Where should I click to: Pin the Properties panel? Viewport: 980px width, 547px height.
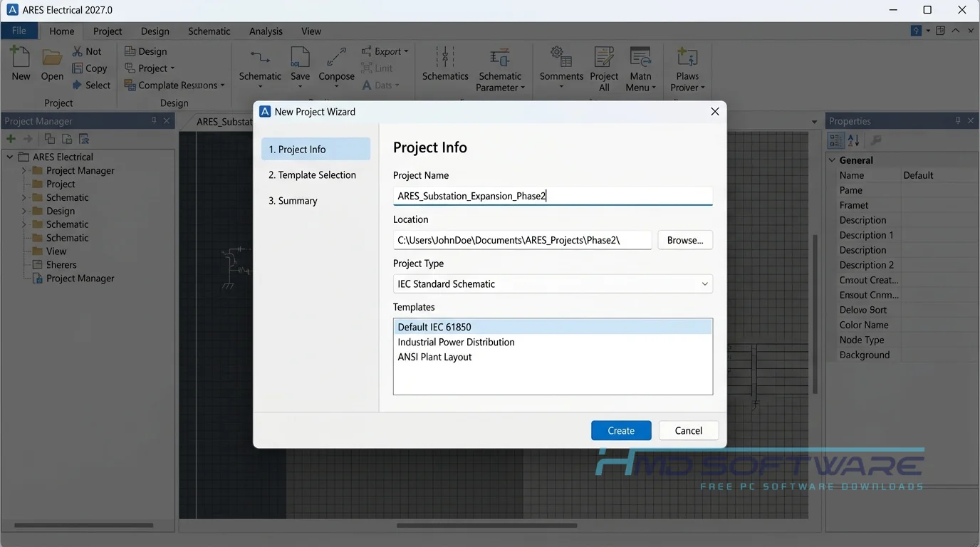958,121
